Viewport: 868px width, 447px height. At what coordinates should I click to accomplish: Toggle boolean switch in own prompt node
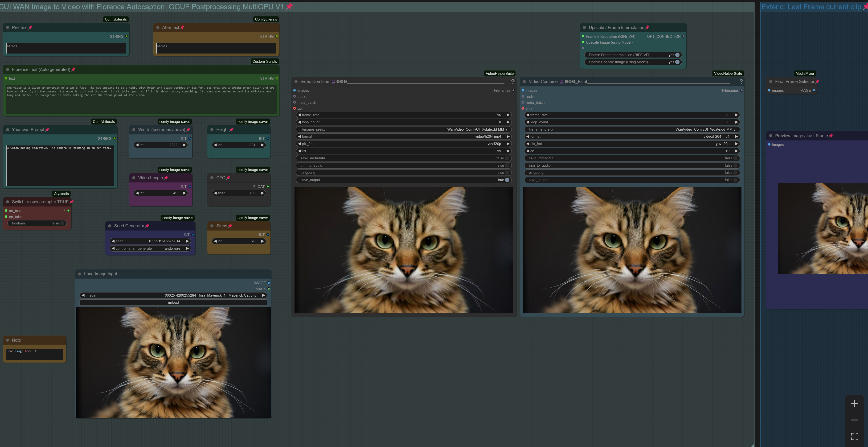coord(62,223)
